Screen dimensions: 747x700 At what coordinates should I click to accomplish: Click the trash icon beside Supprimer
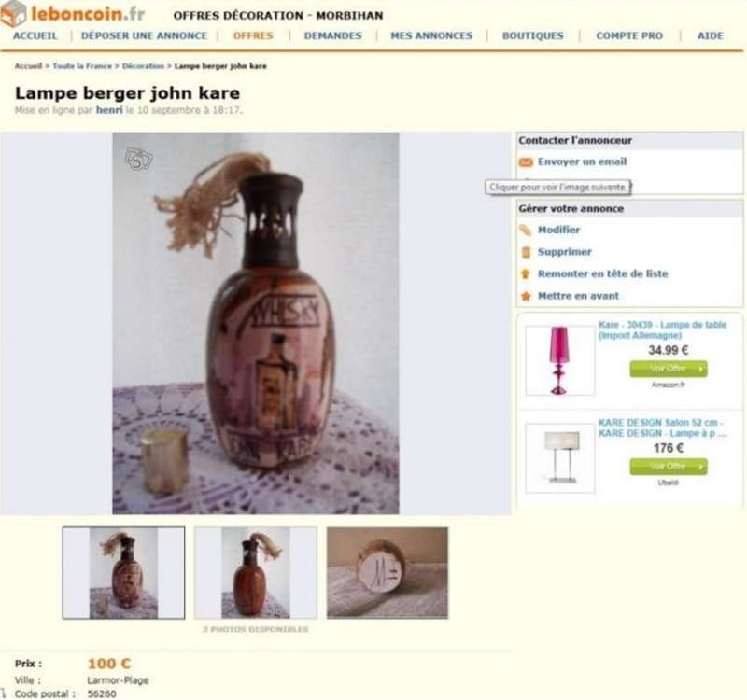pos(526,252)
